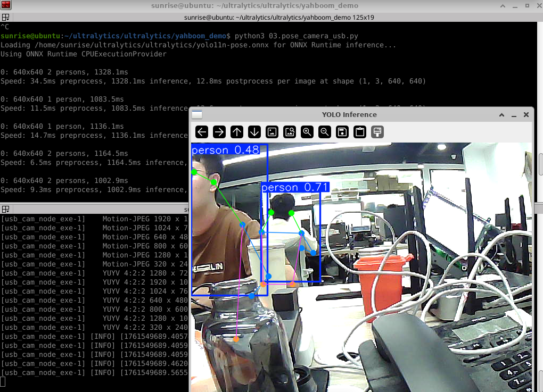Close the YOLO Inference window
543x392 pixels.
click(x=526, y=114)
